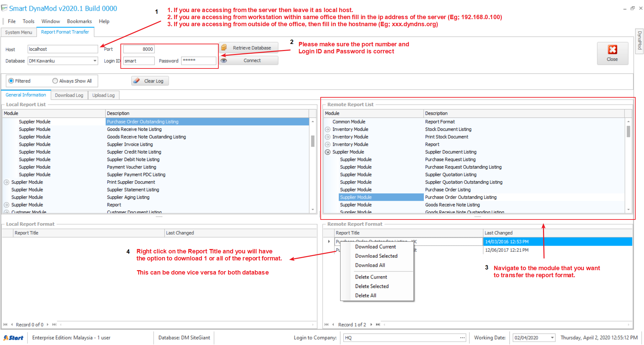644x345 pixels.
Task: Go to the previous record in the remote format navigator
Action: click(x=333, y=325)
